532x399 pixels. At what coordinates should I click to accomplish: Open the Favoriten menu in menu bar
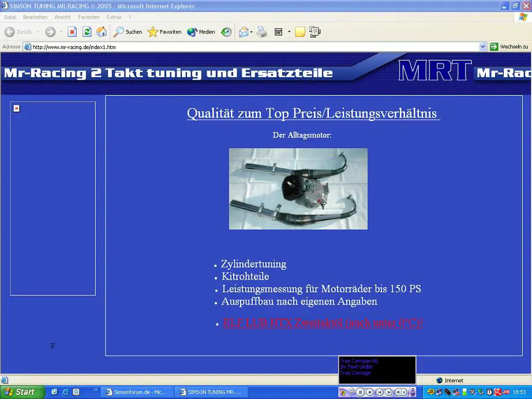coord(89,17)
